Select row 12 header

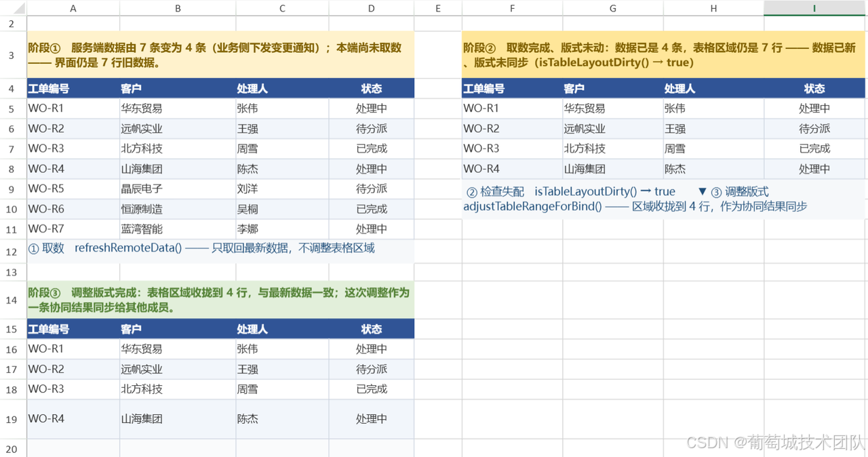[13, 252]
